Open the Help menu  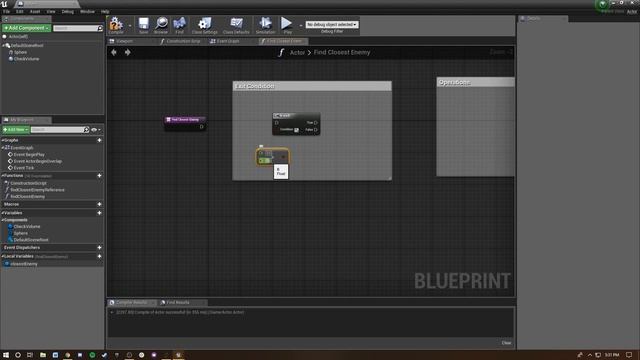click(x=105, y=11)
